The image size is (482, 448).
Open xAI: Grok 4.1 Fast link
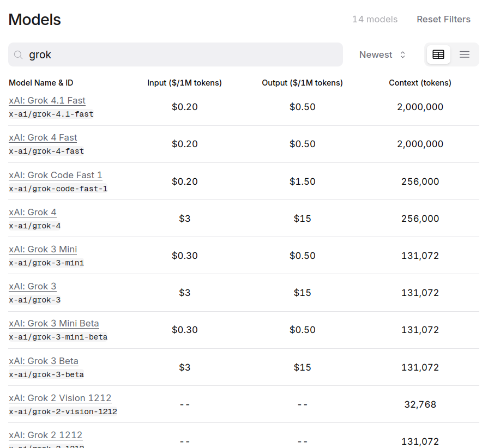[x=47, y=100]
